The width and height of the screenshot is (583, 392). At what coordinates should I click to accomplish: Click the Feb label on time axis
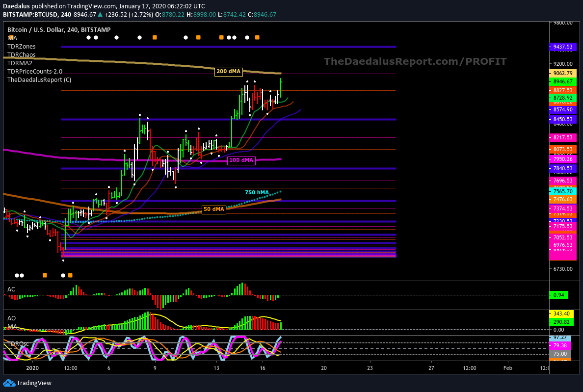[507, 368]
